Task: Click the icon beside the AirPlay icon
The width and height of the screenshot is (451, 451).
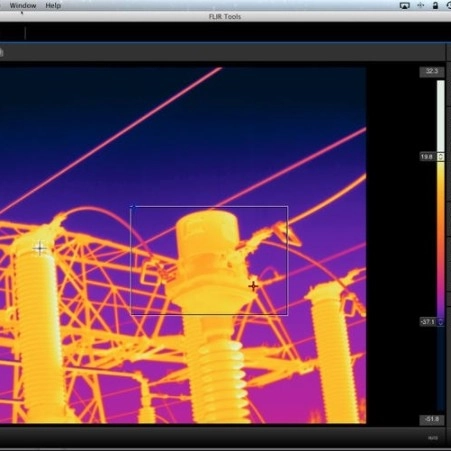Action: [421, 5]
